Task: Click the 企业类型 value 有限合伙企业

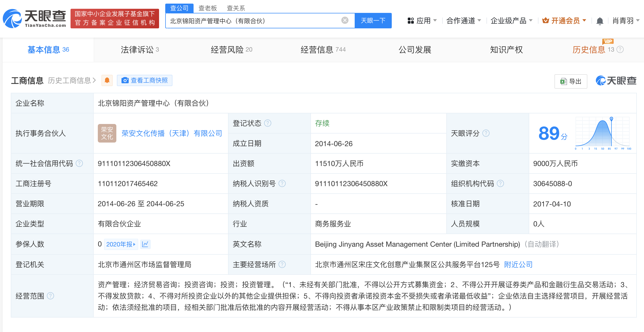Action: (x=119, y=224)
